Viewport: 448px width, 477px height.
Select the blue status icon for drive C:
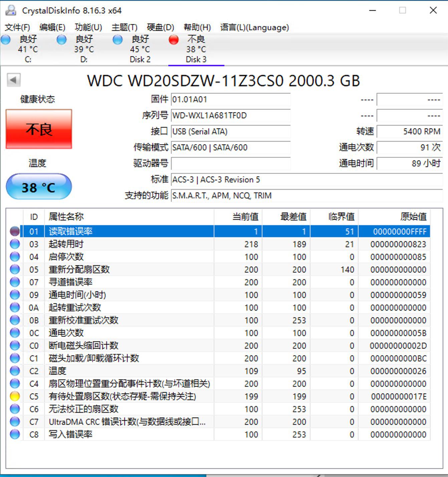click(6, 40)
